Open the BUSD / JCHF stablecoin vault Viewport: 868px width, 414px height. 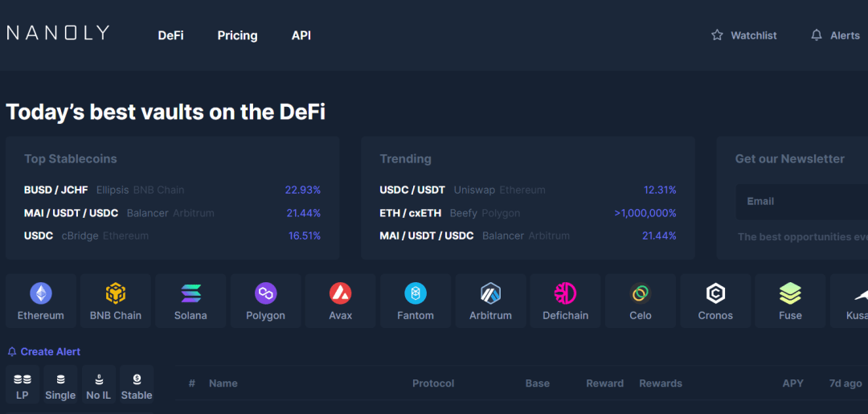[56, 191]
